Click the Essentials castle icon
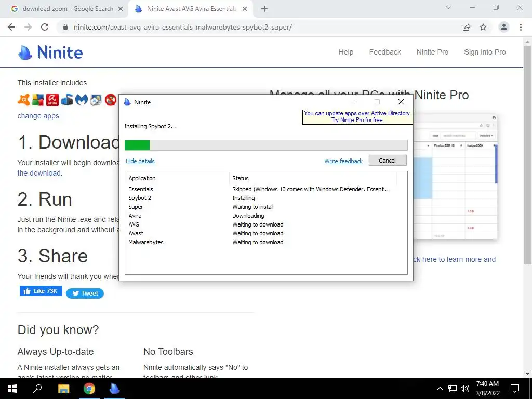 point(67,100)
